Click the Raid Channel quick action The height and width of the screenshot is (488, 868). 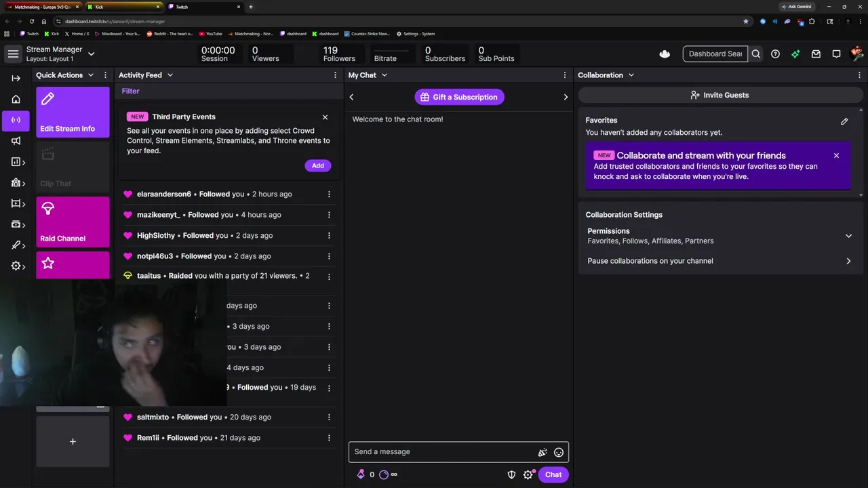(73, 222)
